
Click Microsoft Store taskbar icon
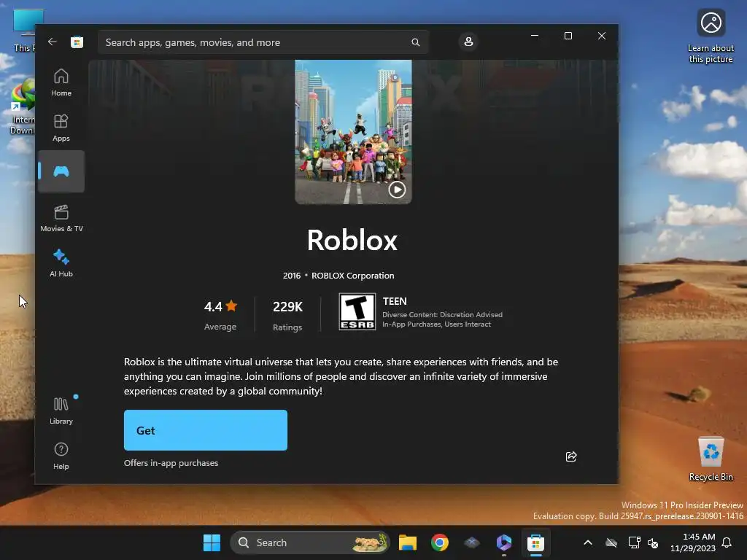535,542
